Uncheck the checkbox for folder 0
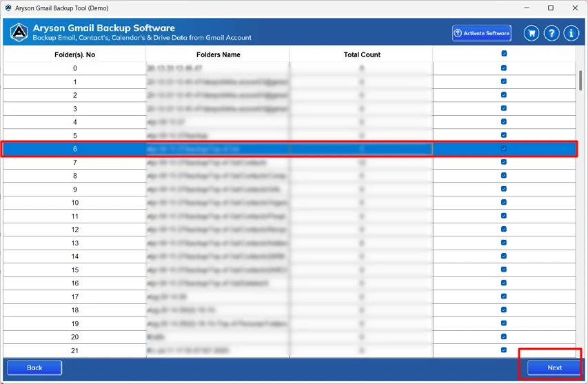588x384 pixels. click(504, 68)
